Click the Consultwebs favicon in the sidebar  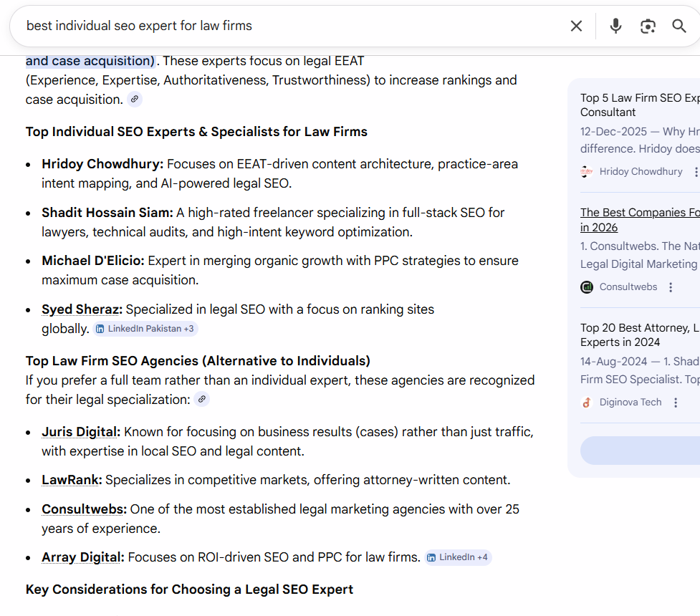[x=587, y=287]
